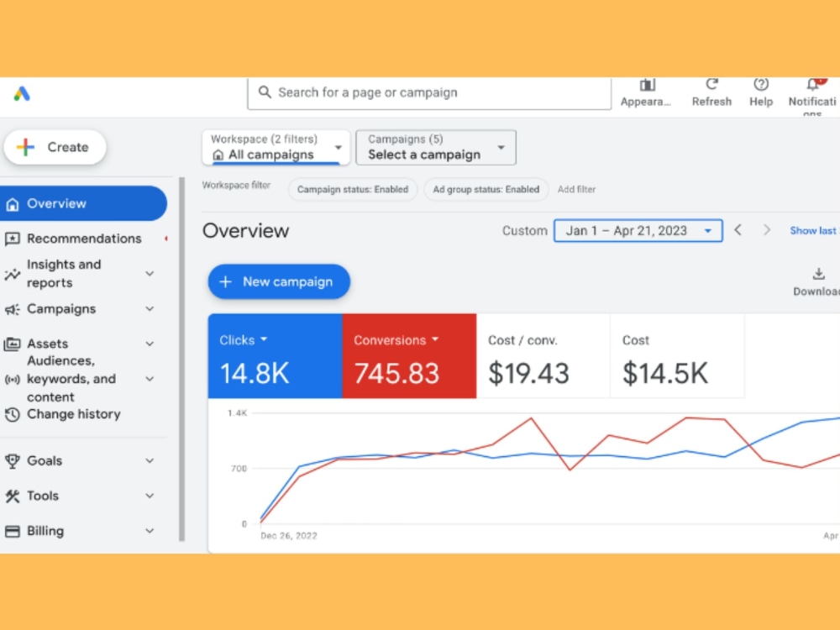This screenshot has height=630, width=840.
Task: Open Select a campaign dropdown
Action: (436, 147)
